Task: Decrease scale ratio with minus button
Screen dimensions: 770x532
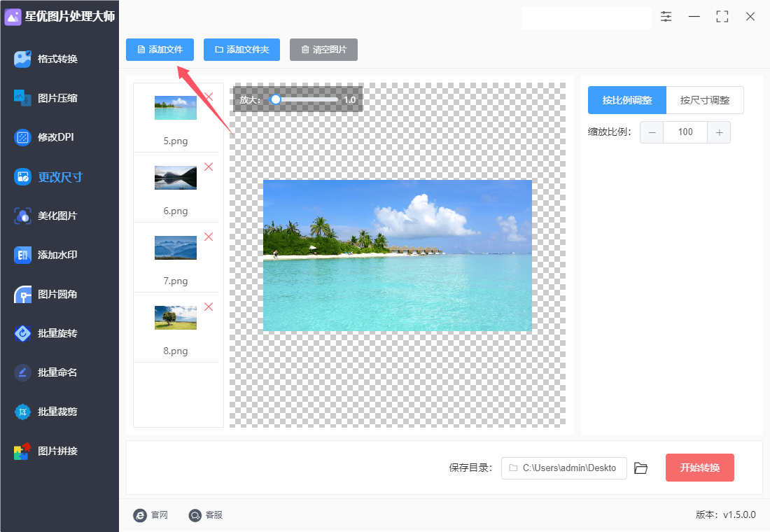Action: [x=652, y=132]
